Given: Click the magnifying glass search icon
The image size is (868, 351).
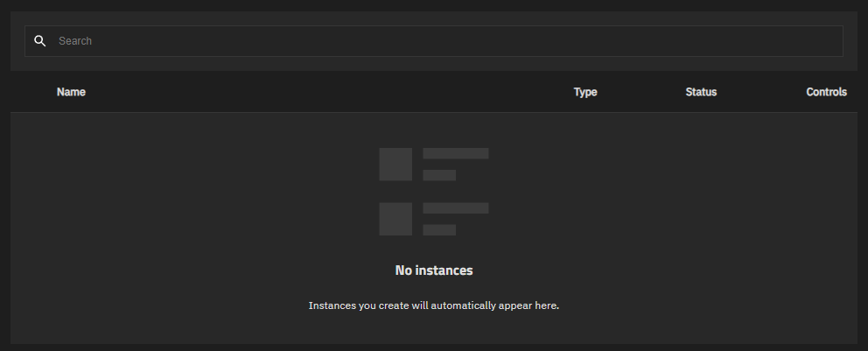Looking at the screenshot, I should pyautogui.click(x=39, y=41).
